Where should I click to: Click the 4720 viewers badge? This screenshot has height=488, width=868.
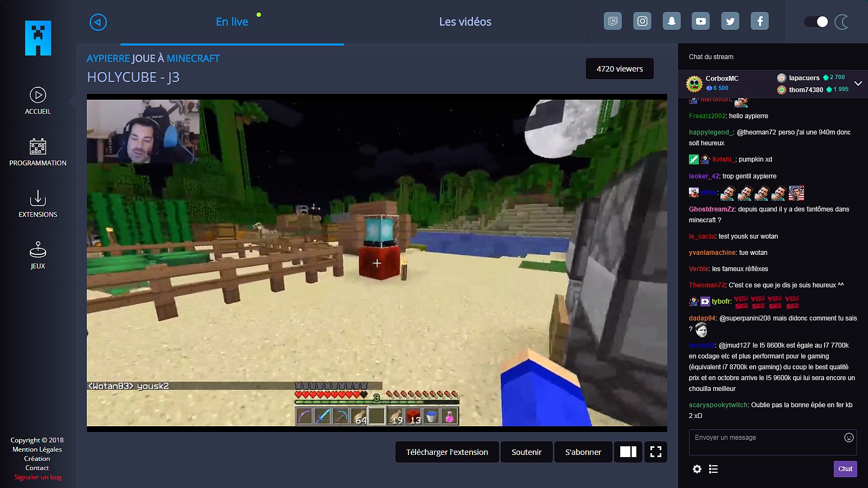coord(620,69)
